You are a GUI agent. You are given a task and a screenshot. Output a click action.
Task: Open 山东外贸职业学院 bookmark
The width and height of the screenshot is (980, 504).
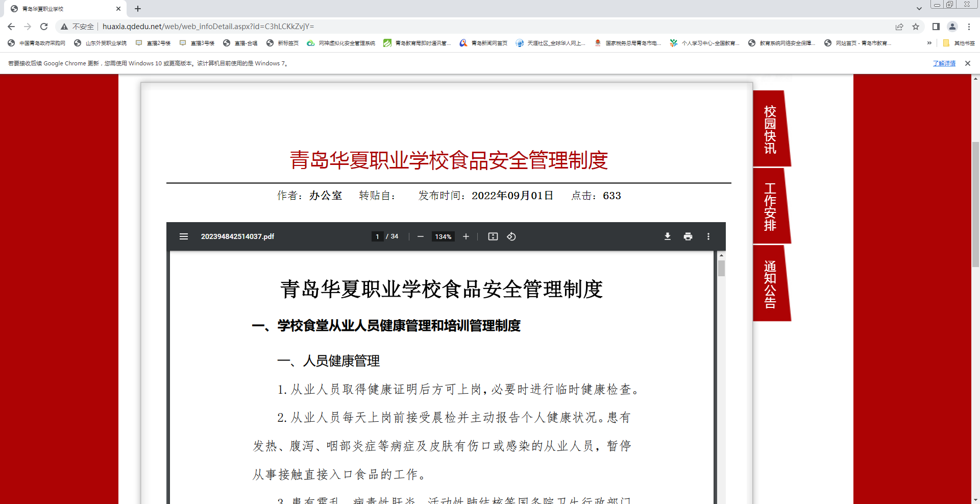pyautogui.click(x=101, y=43)
